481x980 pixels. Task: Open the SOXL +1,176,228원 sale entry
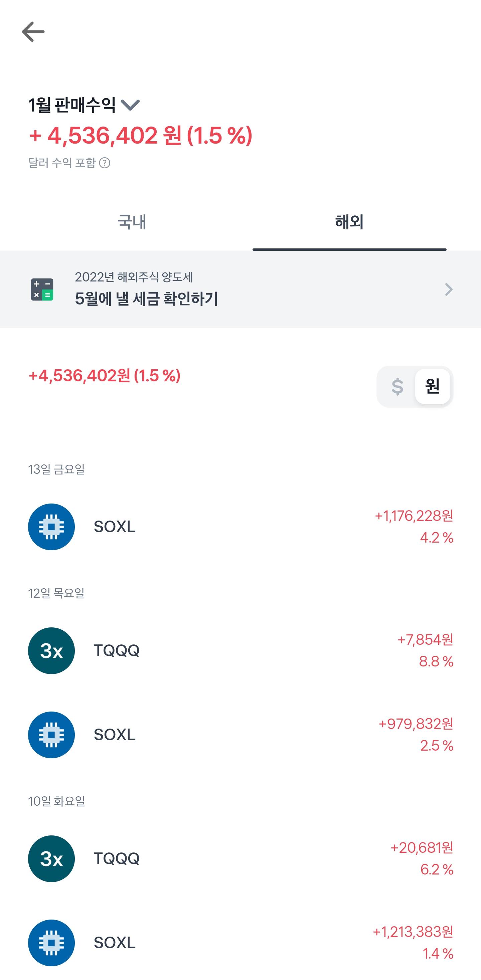pyautogui.click(x=240, y=527)
